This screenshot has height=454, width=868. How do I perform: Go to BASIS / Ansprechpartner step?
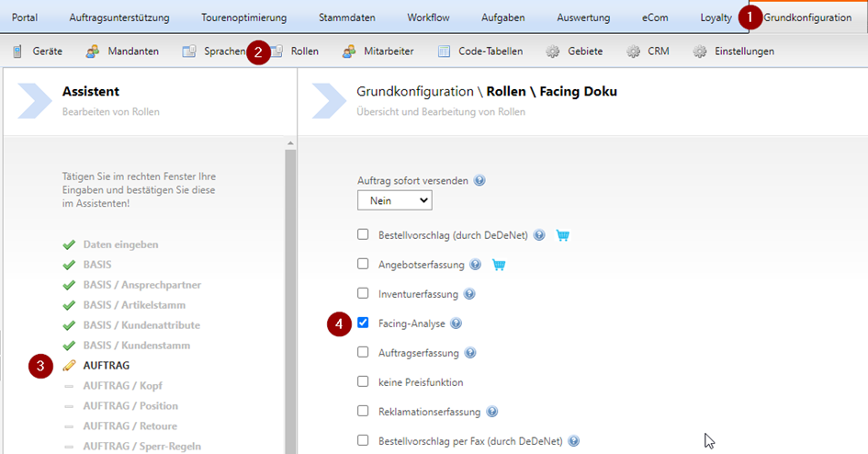pos(142,285)
